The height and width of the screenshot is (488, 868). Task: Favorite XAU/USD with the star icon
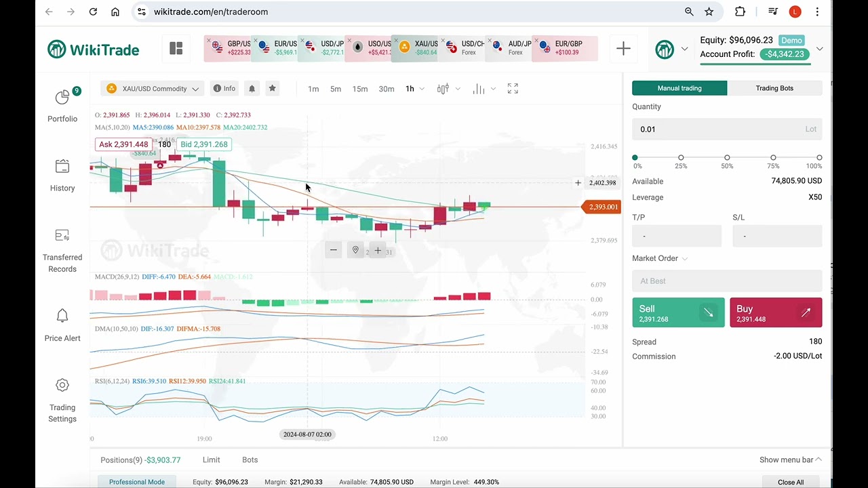pyautogui.click(x=272, y=88)
